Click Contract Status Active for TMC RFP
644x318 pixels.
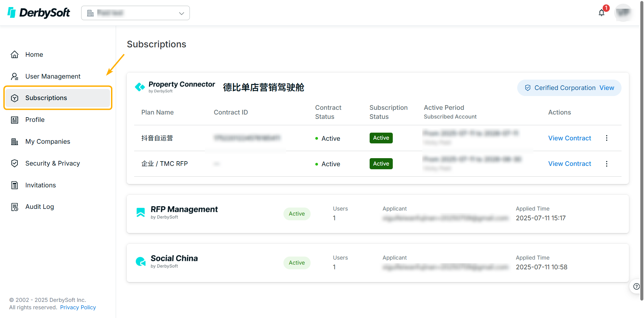pos(328,164)
